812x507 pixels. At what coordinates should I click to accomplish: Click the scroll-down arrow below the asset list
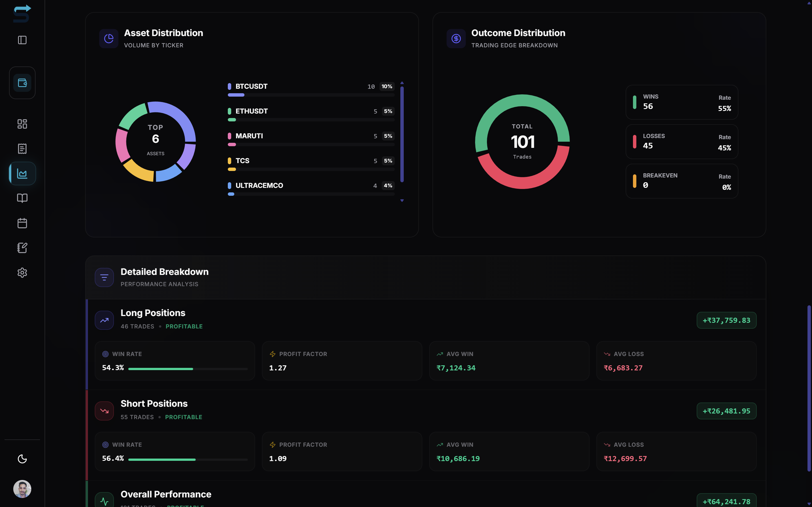click(x=402, y=200)
